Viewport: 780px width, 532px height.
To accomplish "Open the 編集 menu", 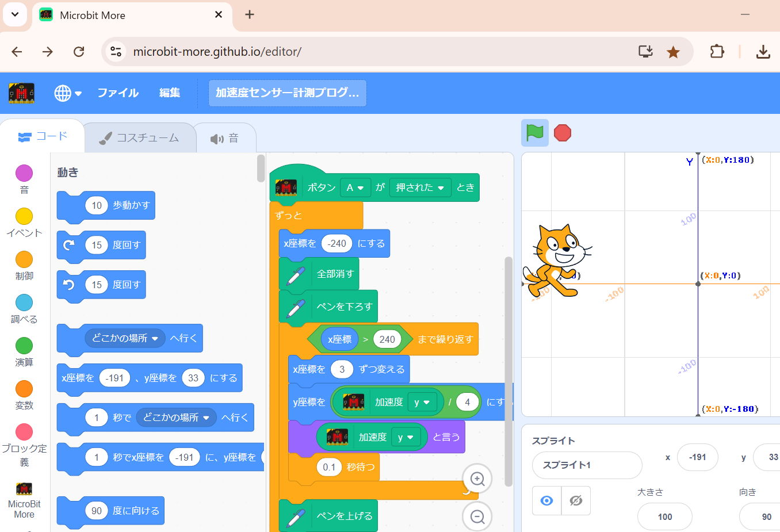I will click(170, 93).
